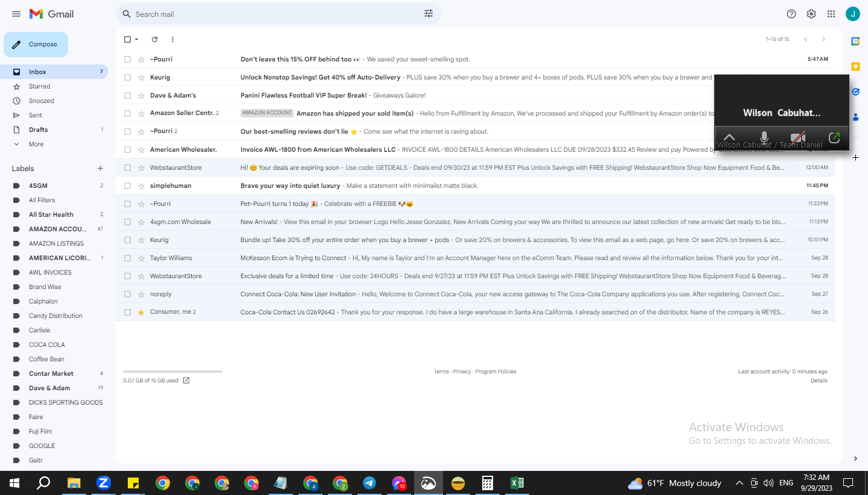Open the taskbar clock and date
Screen dimensions: 868x495
816,483
